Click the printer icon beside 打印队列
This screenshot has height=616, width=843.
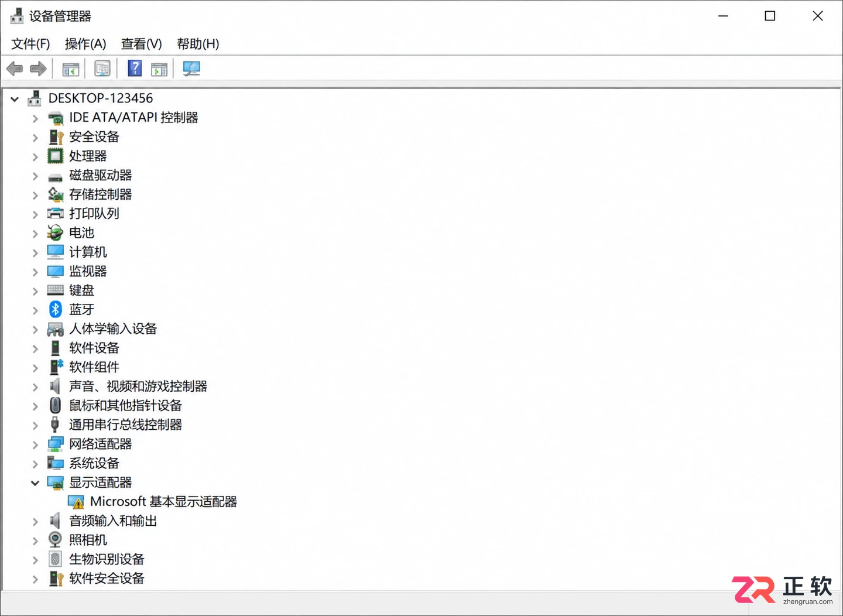[x=56, y=213]
